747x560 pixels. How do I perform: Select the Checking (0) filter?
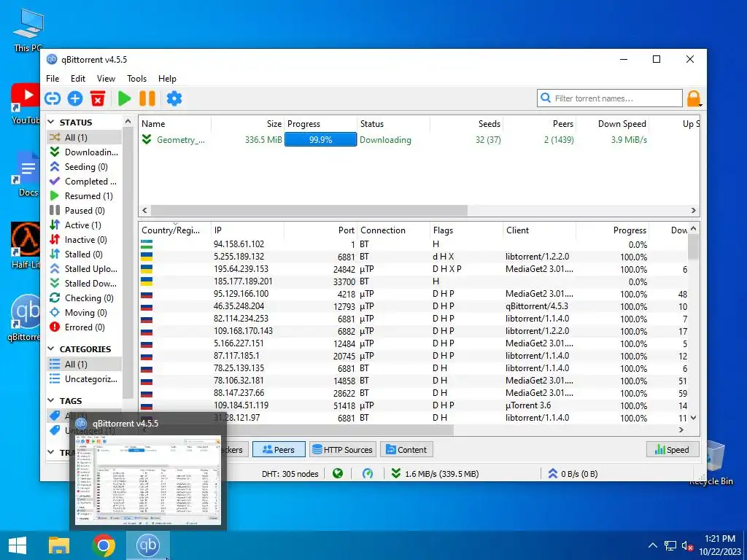pyautogui.click(x=84, y=298)
